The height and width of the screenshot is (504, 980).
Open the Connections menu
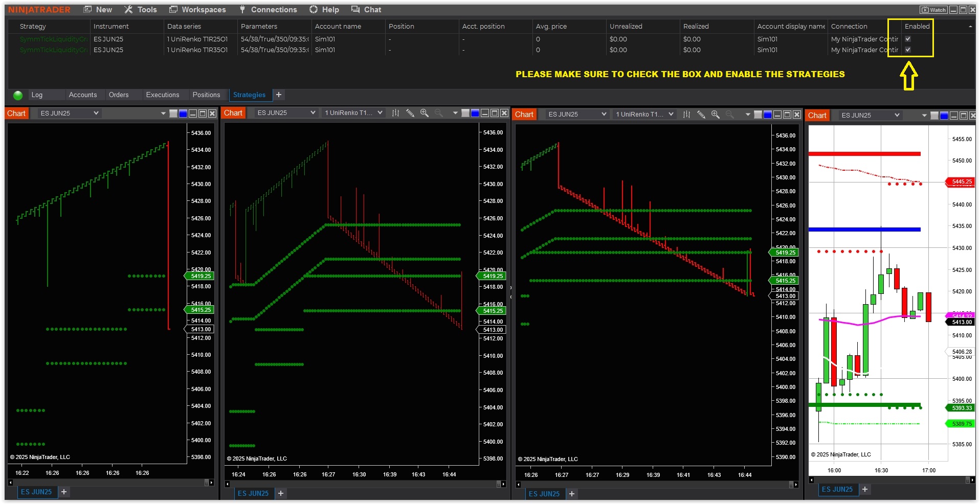click(x=268, y=10)
